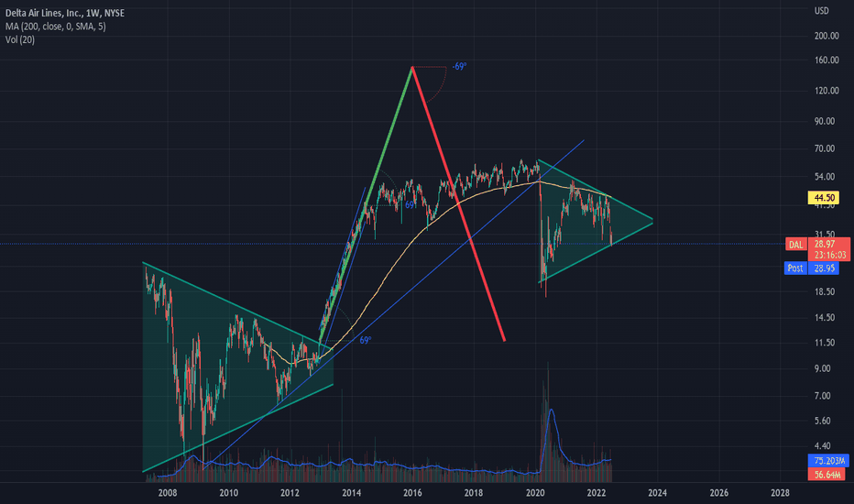Click the -69° angle label at the peak

click(x=459, y=67)
